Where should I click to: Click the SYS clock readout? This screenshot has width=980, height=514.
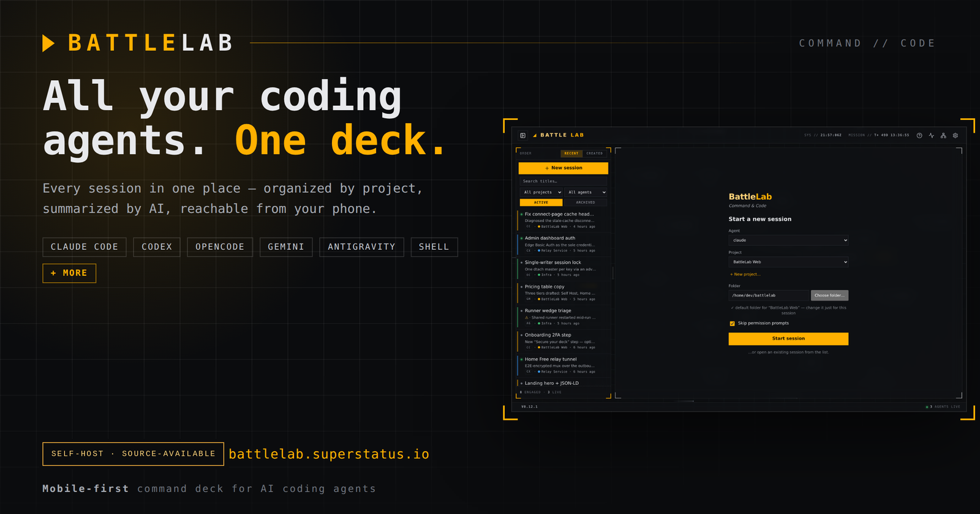823,135
